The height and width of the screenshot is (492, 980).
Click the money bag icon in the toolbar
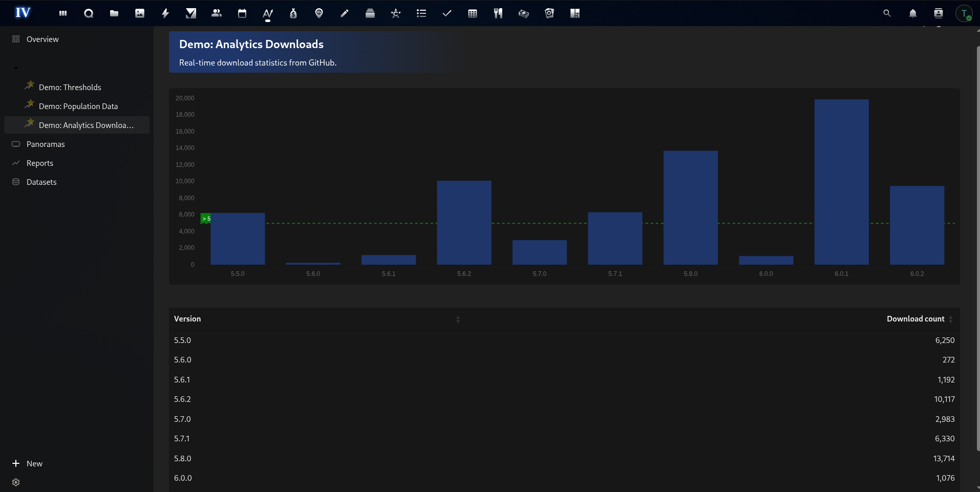coord(293,13)
